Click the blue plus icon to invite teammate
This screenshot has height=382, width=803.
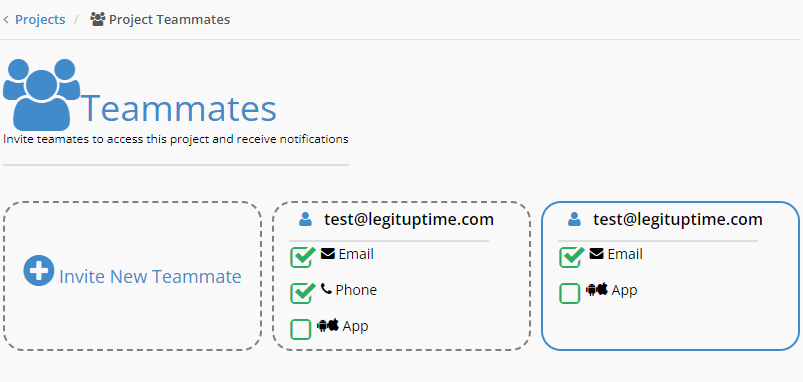click(39, 270)
